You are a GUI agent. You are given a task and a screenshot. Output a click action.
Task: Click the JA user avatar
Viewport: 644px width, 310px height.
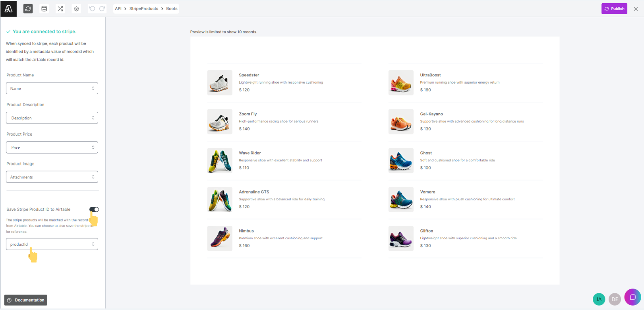(x=599, y=299)
